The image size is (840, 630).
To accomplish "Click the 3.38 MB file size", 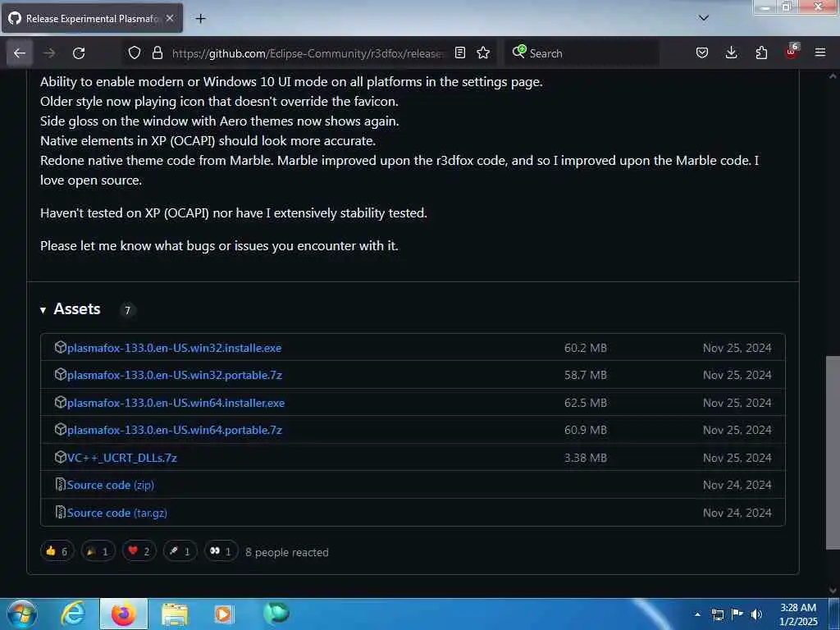I will coord(586,458).
